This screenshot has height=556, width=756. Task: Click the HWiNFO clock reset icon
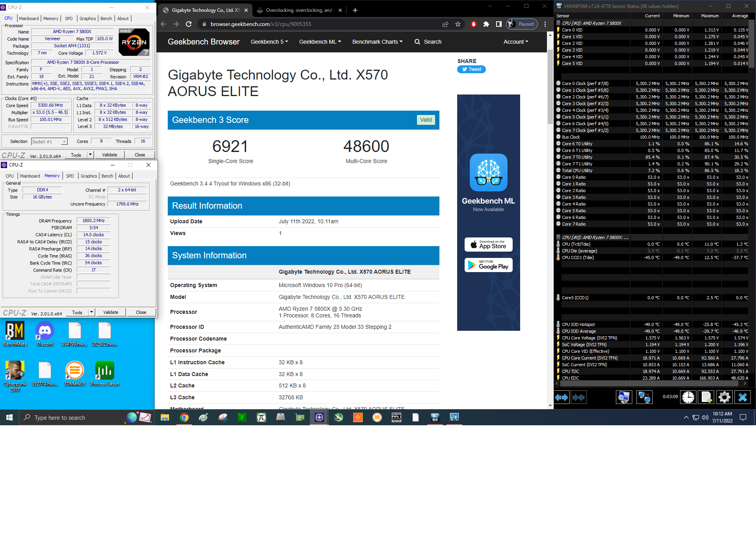pos(688,397)
